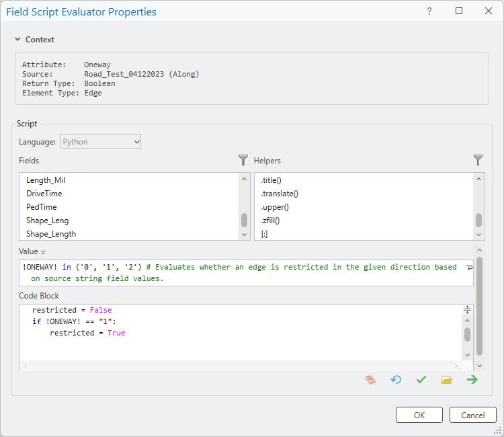This screenshot has height=437, width=504.
Task: Select the PedTime field
Action: point(42,207)
